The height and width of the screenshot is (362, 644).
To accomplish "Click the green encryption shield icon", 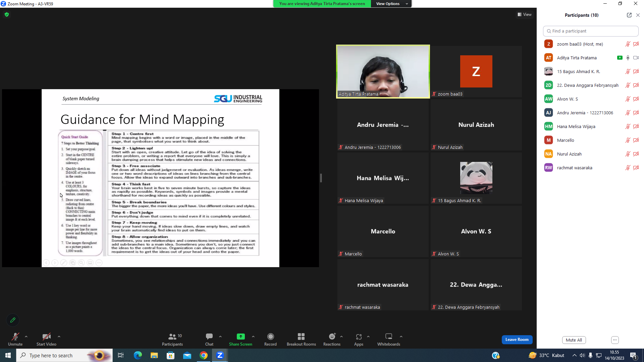I will (7, 14).
